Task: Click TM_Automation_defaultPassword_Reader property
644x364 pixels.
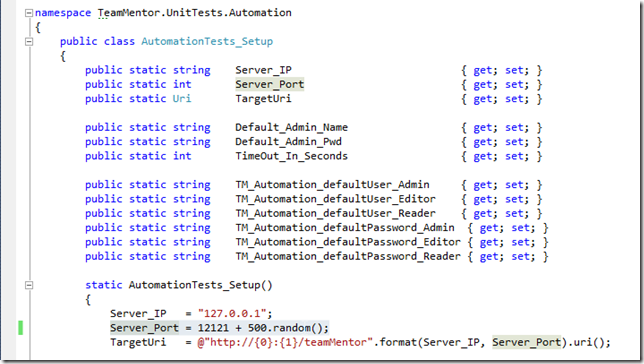Action: click(348, 257)
